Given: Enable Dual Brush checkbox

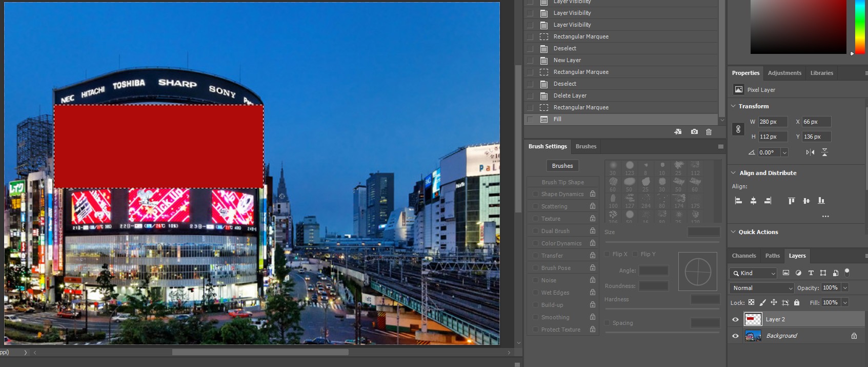Looking at the screenshot, I should 535,231.
